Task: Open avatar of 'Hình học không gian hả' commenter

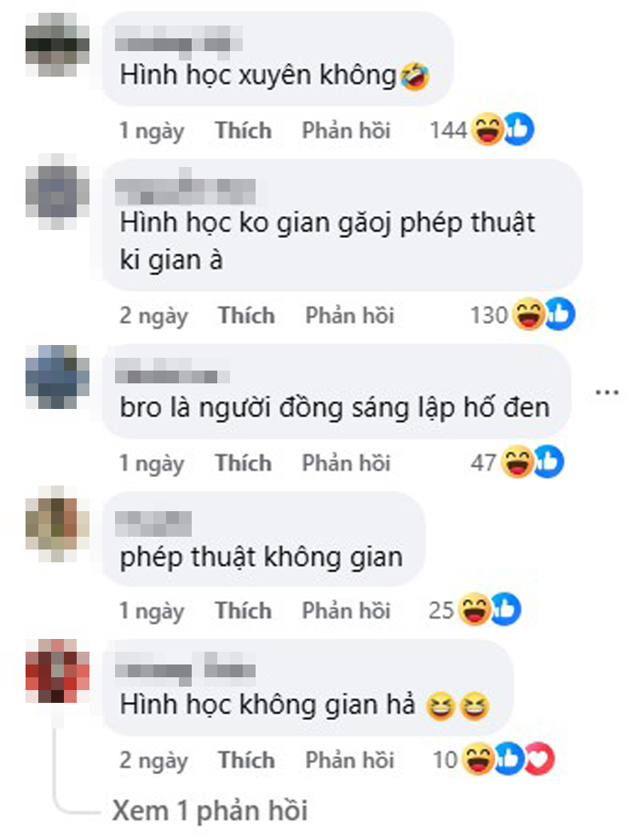Action: coord(57,671)
